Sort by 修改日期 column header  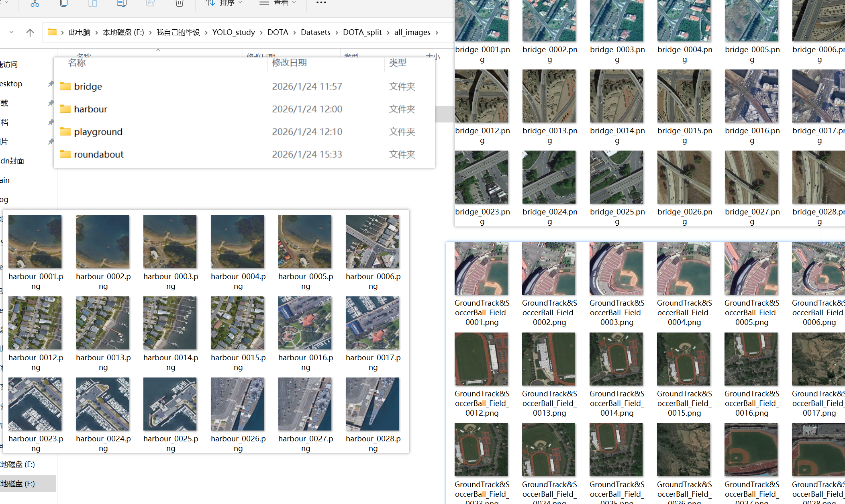[x=289, y=63]
